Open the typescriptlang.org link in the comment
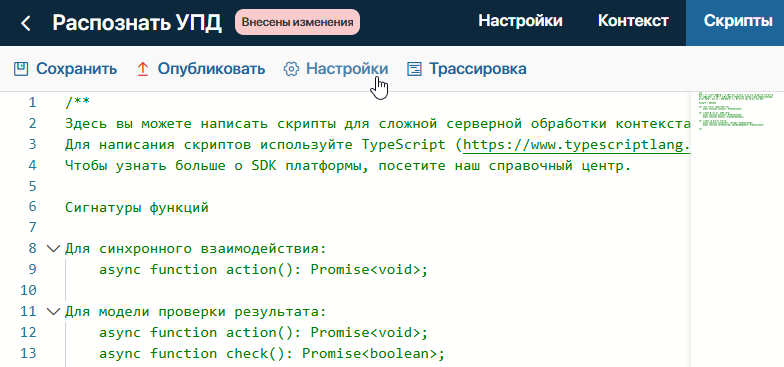 pos(577,144)
